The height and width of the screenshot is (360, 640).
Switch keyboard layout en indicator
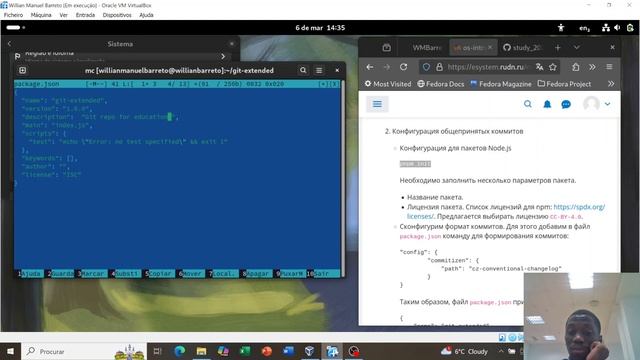584,28
